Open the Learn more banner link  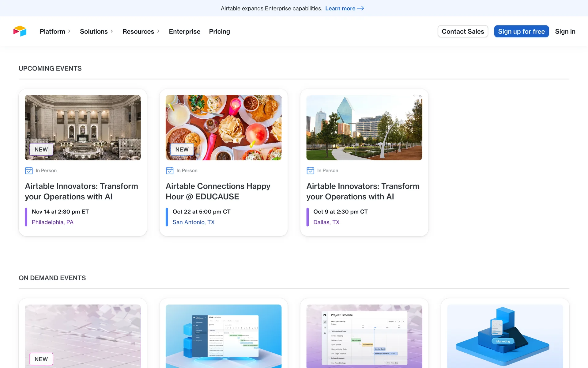pyautogui.click(x=340, y=8)
